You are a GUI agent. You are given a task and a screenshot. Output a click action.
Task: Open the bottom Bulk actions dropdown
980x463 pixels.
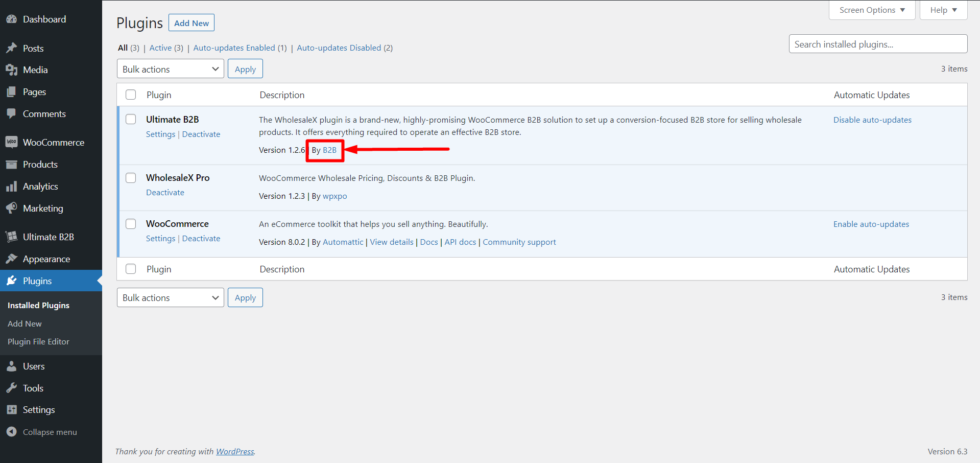coord(170,297)
